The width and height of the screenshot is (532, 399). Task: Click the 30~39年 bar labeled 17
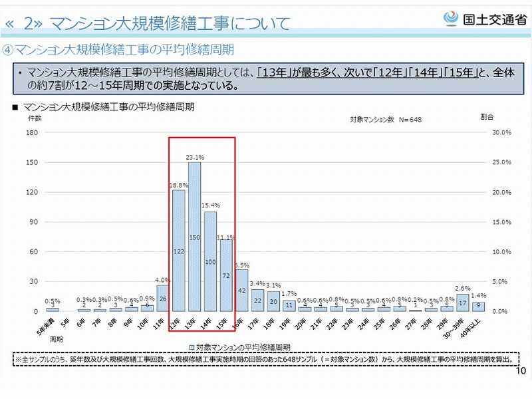[463, 303]
